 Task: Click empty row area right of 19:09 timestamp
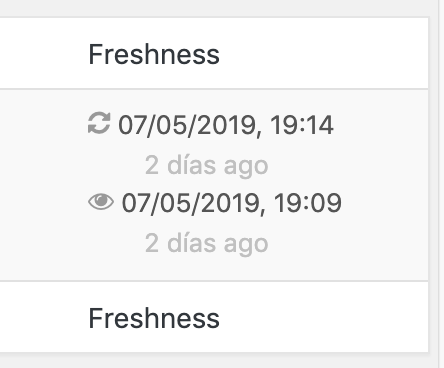385,203
